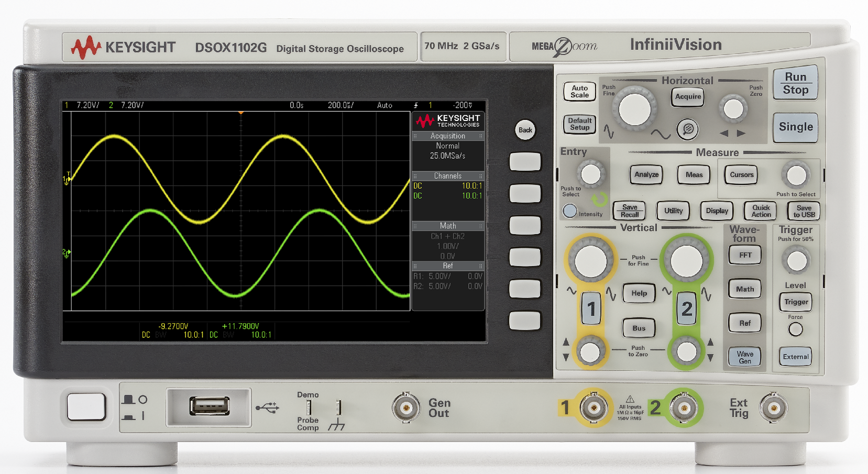Click the Gen Out BNC connector

pyautogui.click(x=406, y=407)
